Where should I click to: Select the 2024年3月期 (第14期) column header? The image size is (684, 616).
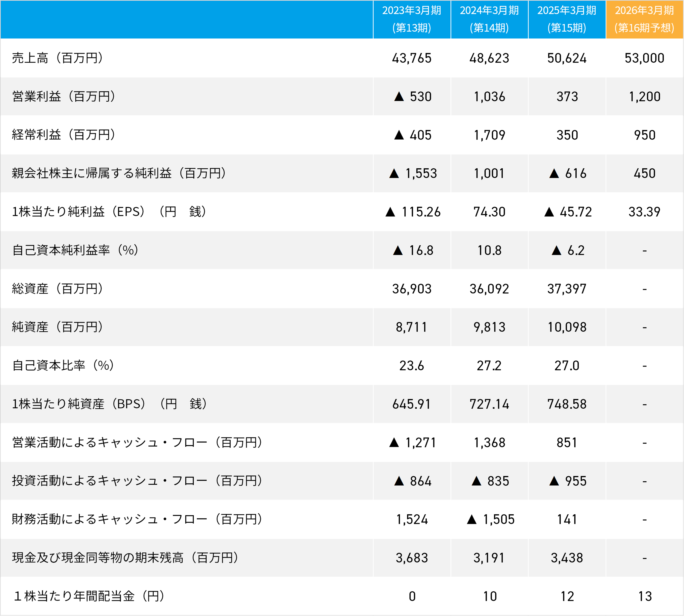tap(489, 19)
